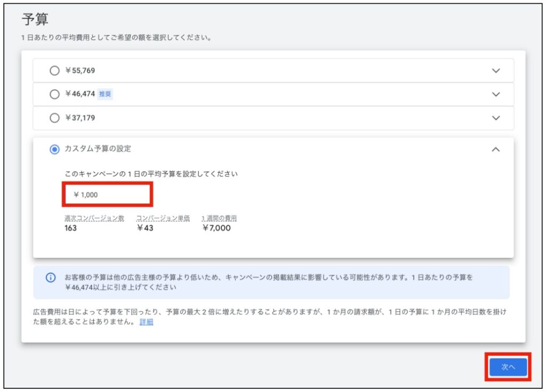The image size is (546, 392).
Task: Click the 163 weekly conversions value
Action: [x=70, y=228]
